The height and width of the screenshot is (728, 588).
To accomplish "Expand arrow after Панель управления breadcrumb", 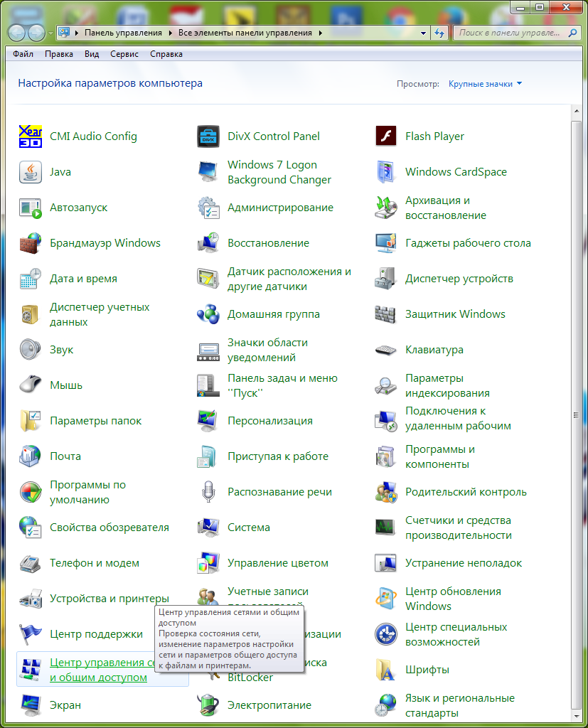I will (x=171, y=33).
